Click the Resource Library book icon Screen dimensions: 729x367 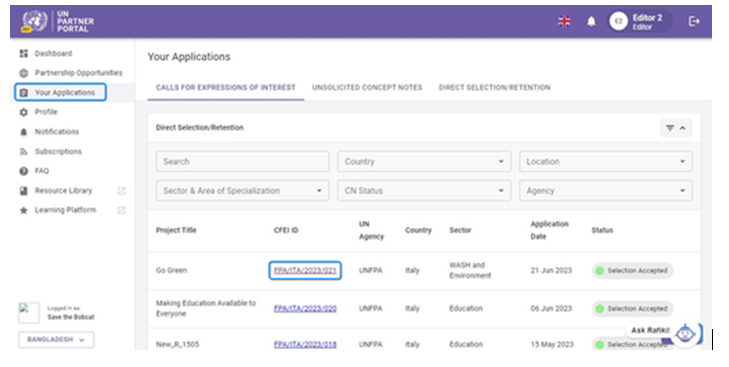24,191
